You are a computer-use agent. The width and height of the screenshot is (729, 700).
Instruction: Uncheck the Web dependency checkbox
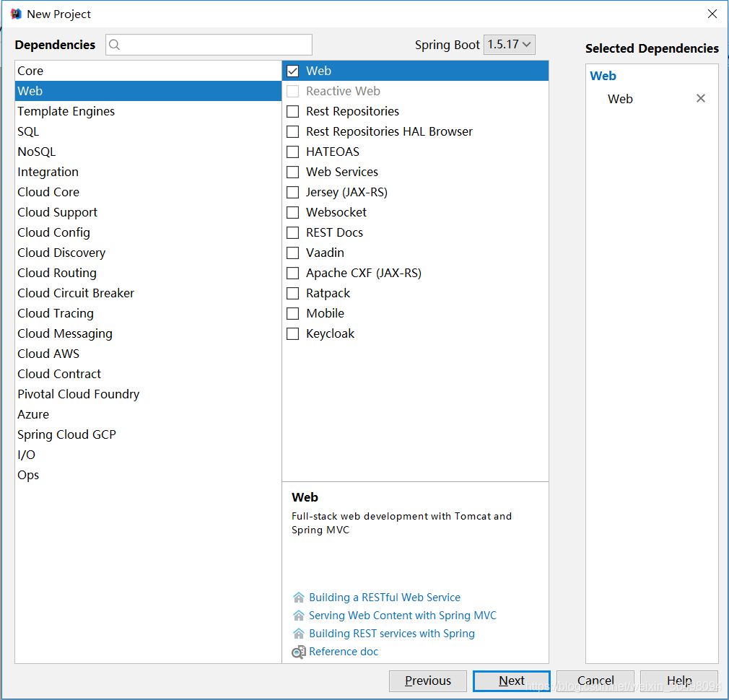292,71
